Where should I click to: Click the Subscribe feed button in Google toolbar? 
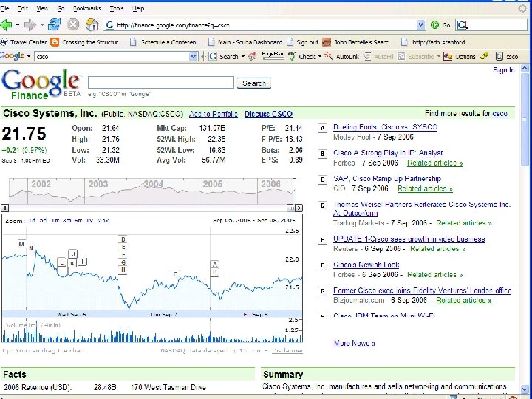coord(416,56)
